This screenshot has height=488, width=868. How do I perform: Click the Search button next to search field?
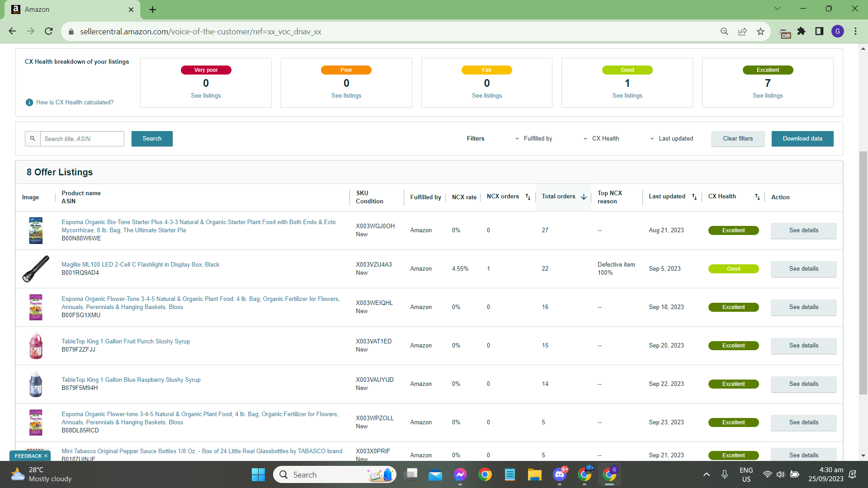tap(152, 139)
